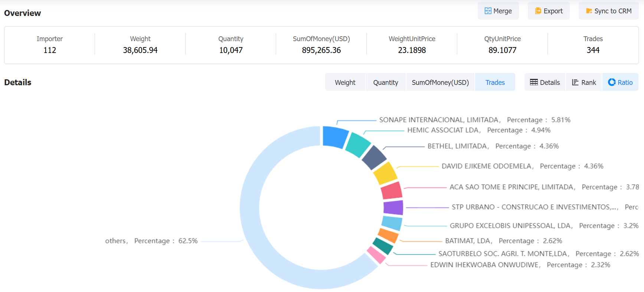Viewport: 644px width, 292px height.
Task: Click label 'BETHEL, LIMITADA'
Action: (x=458, y=146)
